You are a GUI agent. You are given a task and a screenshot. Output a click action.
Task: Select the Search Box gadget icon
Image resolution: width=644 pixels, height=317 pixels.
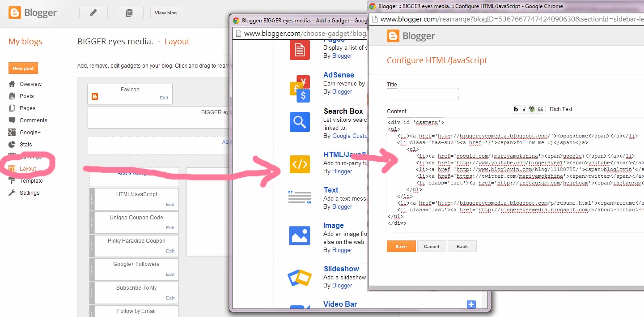coord(300,122)
